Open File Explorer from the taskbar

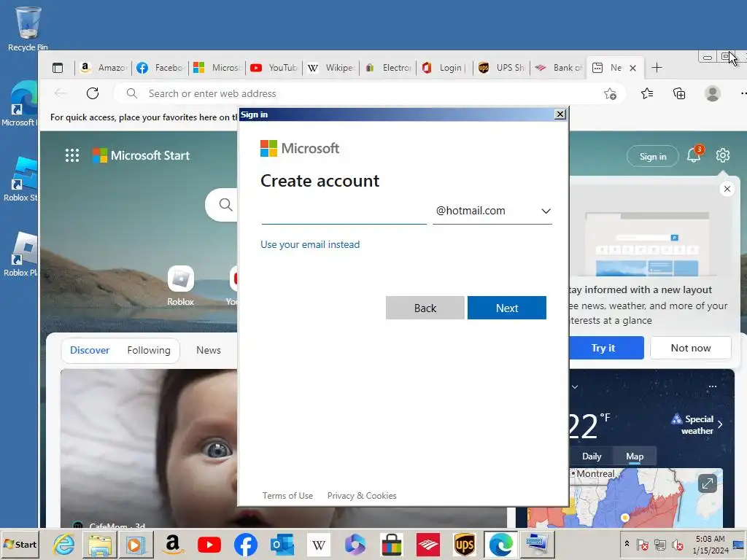(99, 544)
